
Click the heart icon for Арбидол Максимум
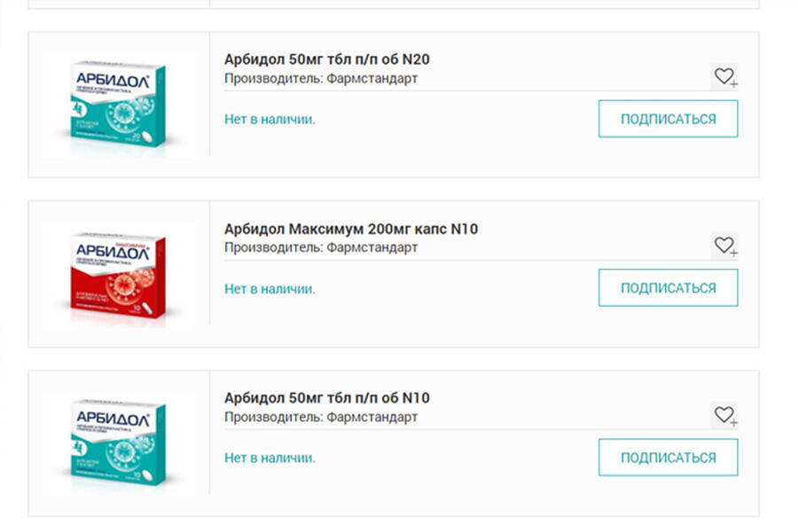click(724, 246)
